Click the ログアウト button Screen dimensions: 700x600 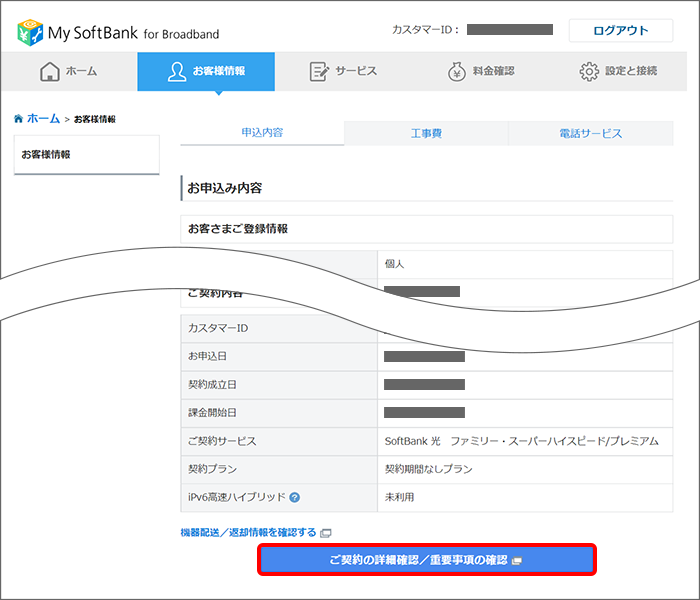point(621,30)
